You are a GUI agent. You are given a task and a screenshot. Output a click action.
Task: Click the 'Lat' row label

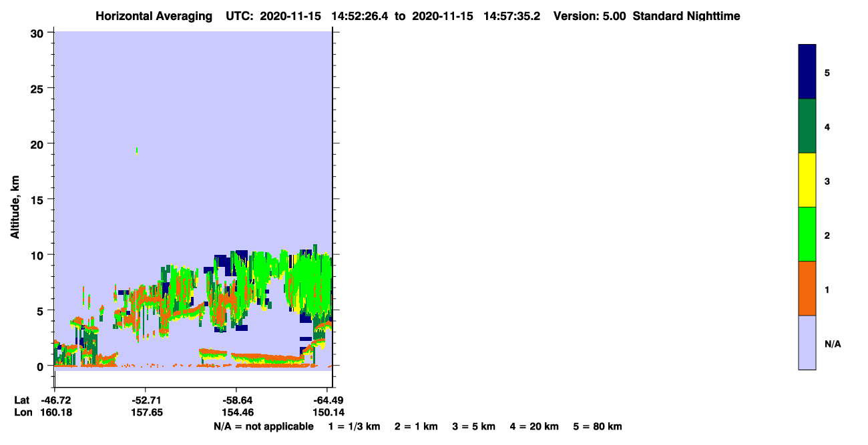pyautogui.click(x=21, y=400)
